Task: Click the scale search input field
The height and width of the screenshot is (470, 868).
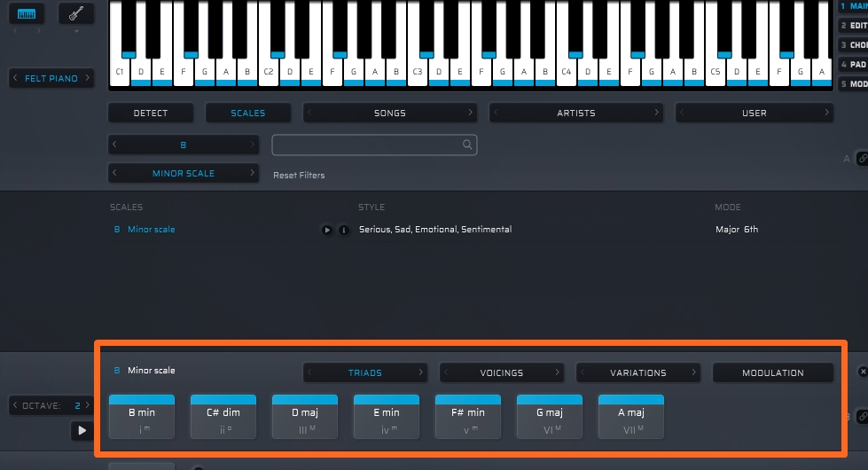Action: (x=365, y=145)
